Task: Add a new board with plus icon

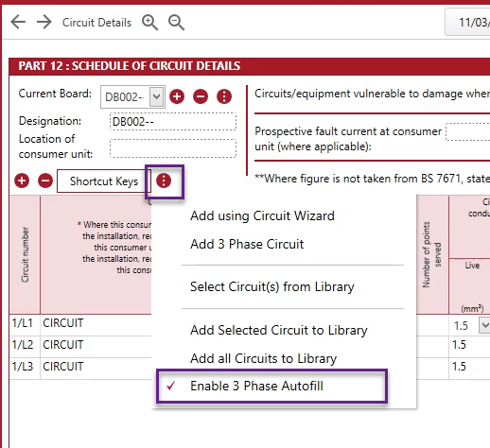Action: tap(177, 96)
